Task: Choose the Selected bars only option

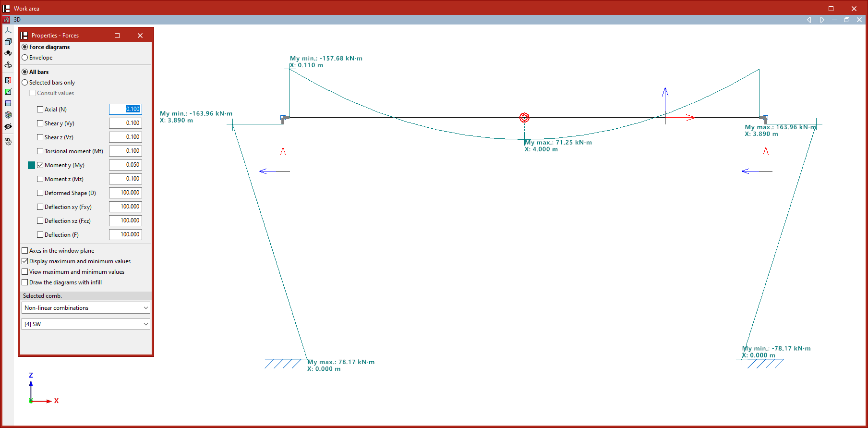Action: (x=25, y=83)
